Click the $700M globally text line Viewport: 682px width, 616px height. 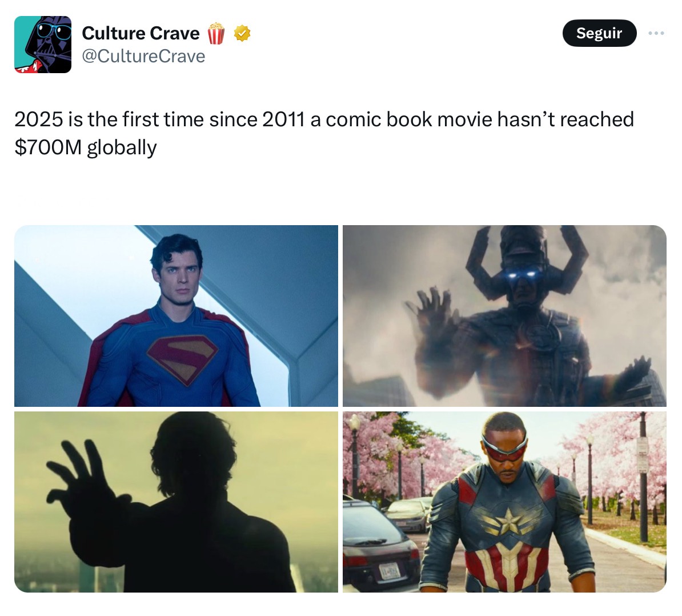click(86, 147)
